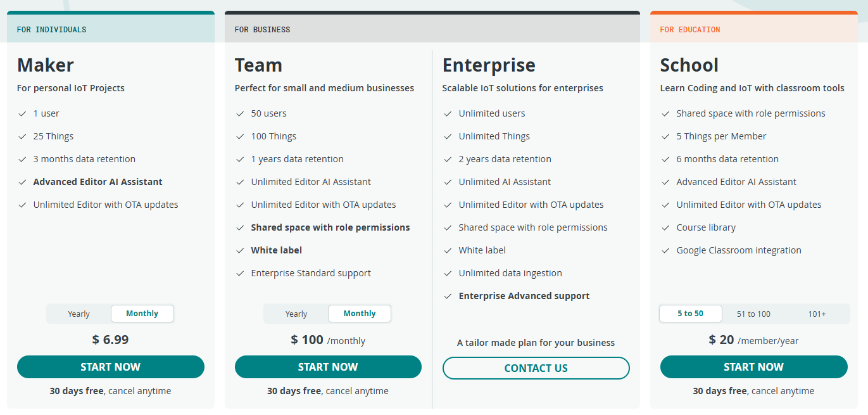Choose the 51 to 100 members tier

click(753, 314)
